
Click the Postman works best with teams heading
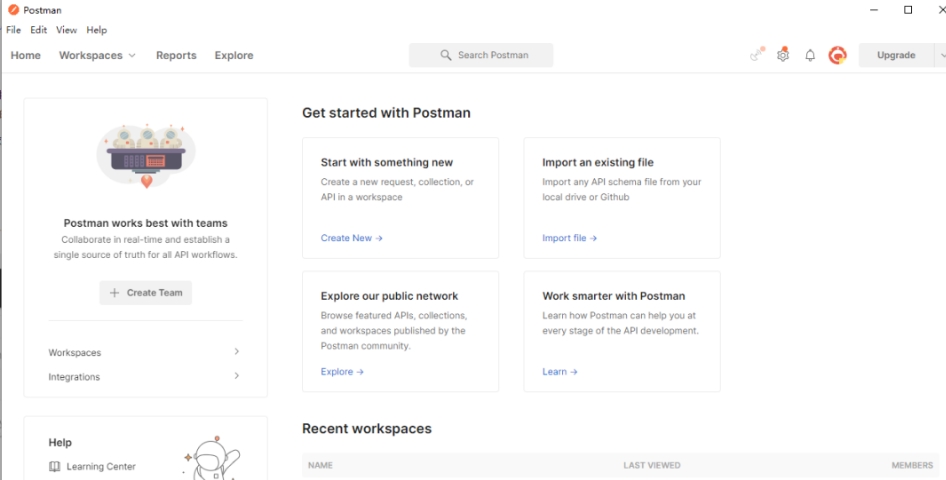(145, 223)
